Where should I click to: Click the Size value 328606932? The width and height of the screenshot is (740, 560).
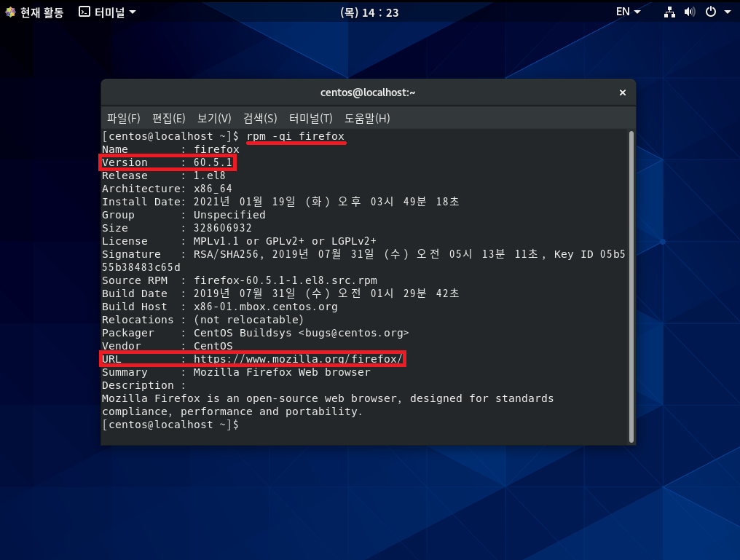[x=223, y=229]
